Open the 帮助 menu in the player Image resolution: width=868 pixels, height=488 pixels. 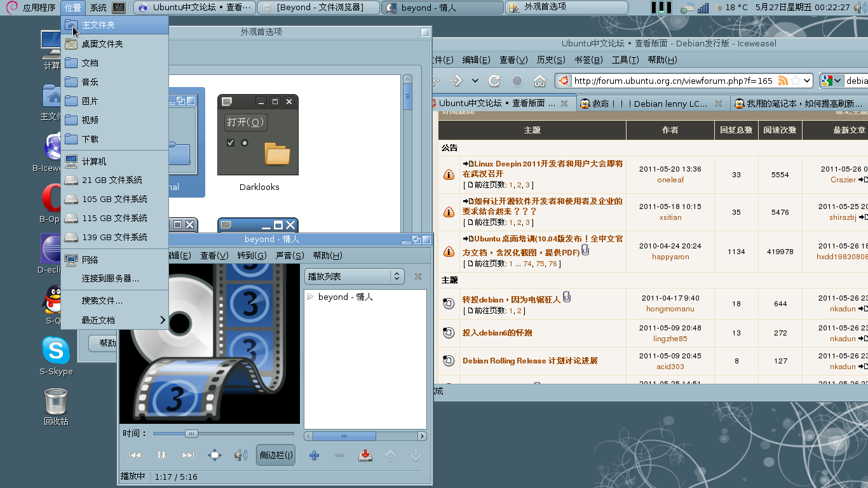click(x=328, y=255)
